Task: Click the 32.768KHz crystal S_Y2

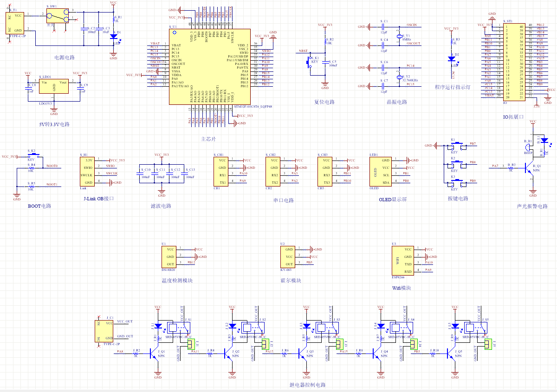Action: (399, 77)
